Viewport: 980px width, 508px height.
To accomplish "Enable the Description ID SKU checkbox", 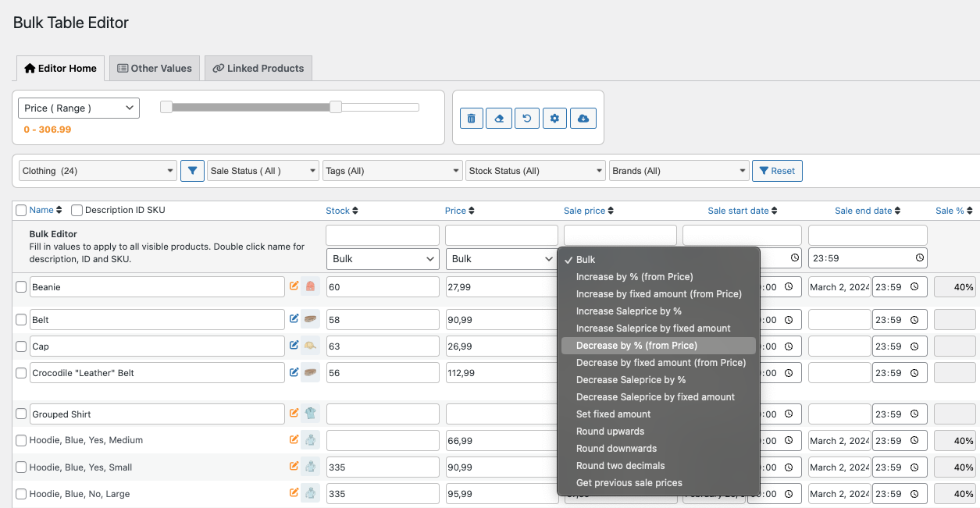I will 76,209.
